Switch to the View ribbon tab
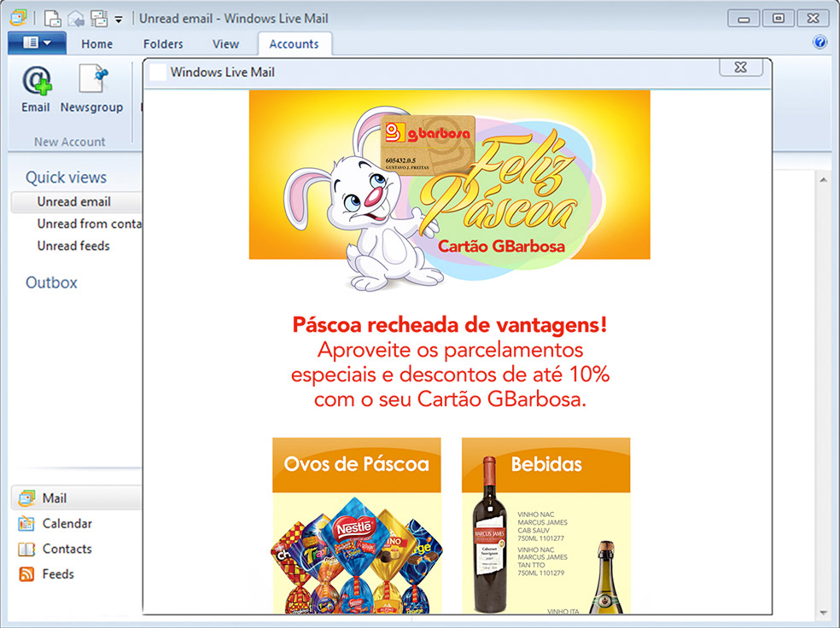Screen dimensions: 840x628 pos(225,44)
